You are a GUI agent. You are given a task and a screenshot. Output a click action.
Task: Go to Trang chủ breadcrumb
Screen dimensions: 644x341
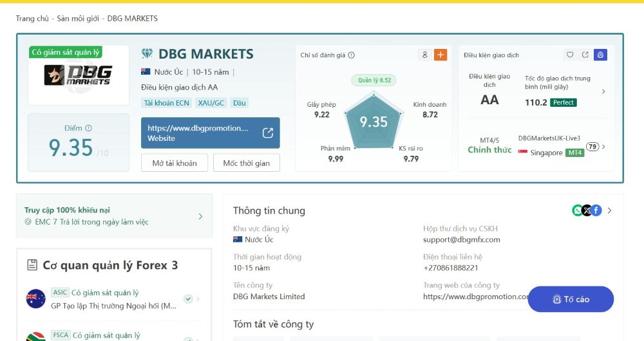pos(32,19)
